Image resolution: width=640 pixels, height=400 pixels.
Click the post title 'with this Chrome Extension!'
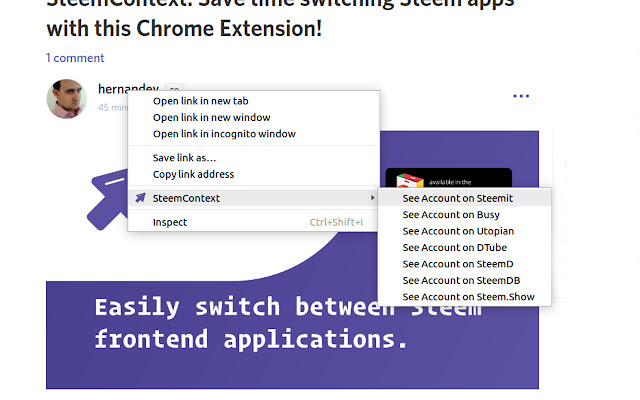point(184,29)
